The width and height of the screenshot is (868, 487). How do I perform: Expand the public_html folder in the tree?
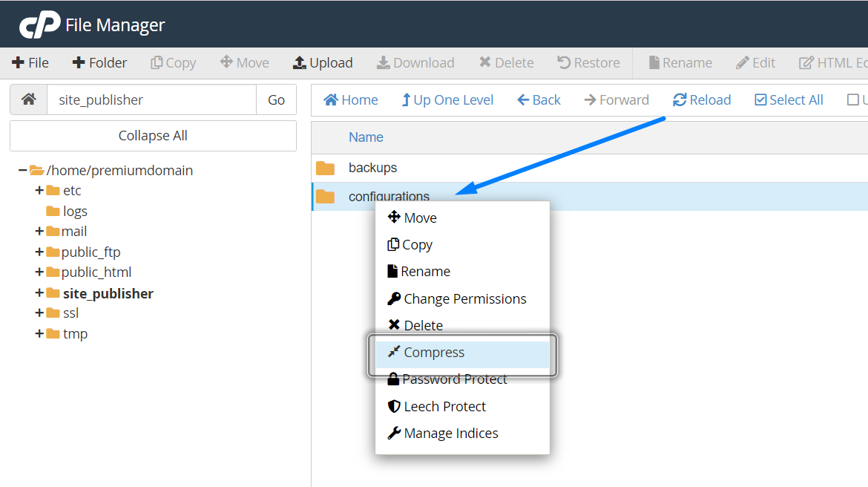(x=39, y=272)
